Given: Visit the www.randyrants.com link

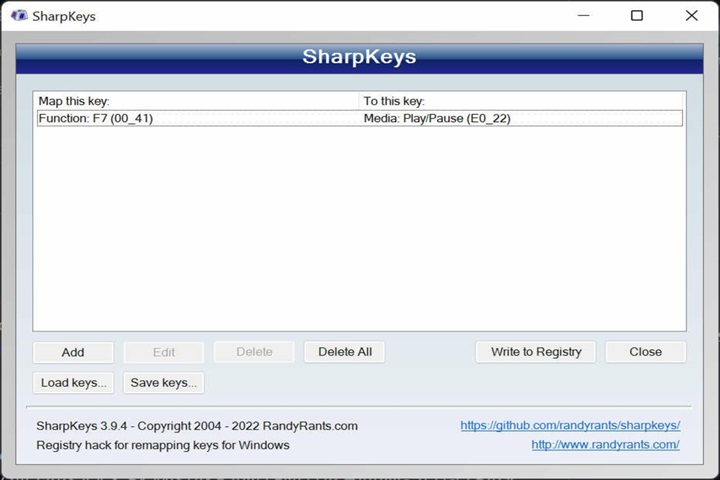Looking at the screenshot, I should 605,445.
